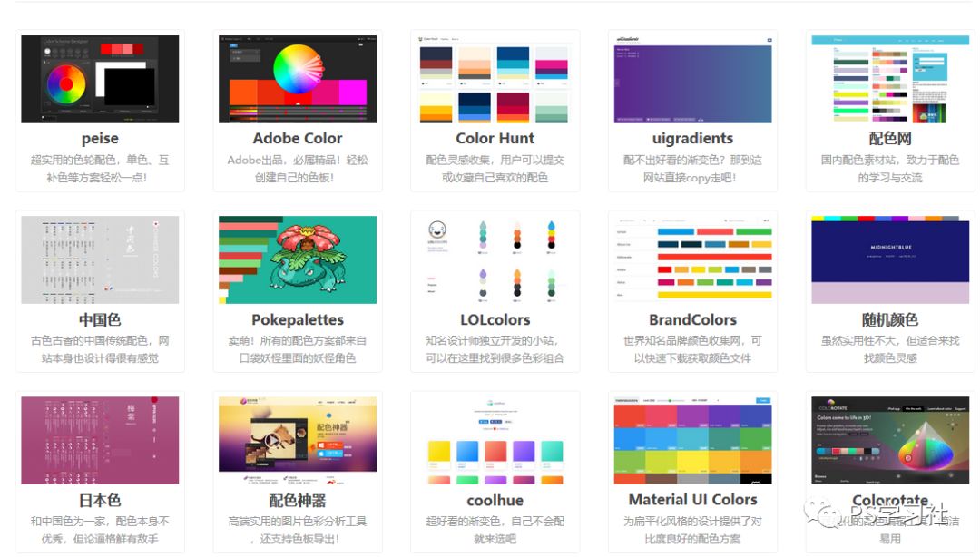The height and width of the screenshot is (557, 980).
Task: Click the uigradients description 配不出好看的渐变色
Action: point(692,169)
